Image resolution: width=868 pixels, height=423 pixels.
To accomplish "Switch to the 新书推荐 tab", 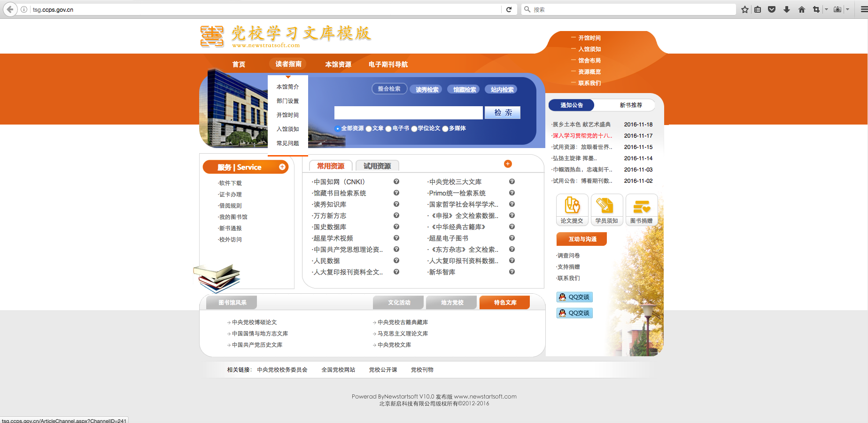I will click(x=631, y=105).
